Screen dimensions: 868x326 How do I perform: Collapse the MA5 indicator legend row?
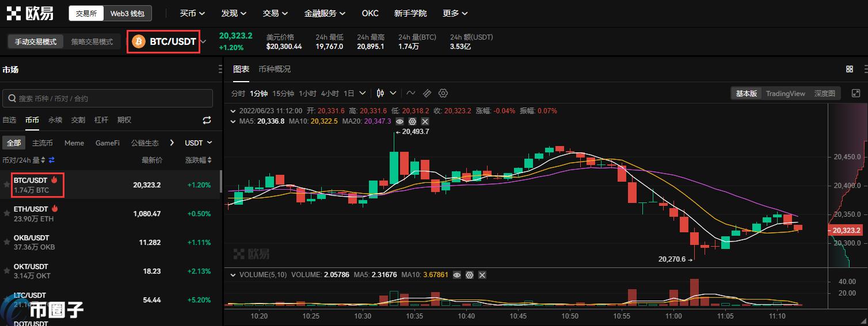coord(233,121)
